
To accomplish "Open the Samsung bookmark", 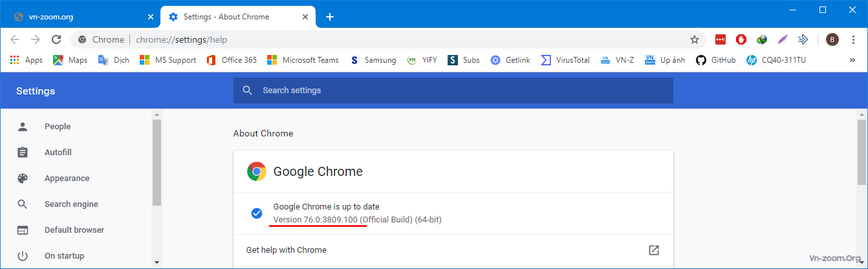I will click(x=373, y=60).
